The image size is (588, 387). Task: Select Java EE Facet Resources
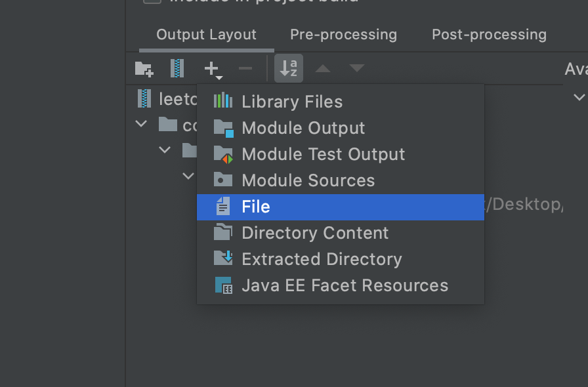pyautogui.click(x=345, y=285)
